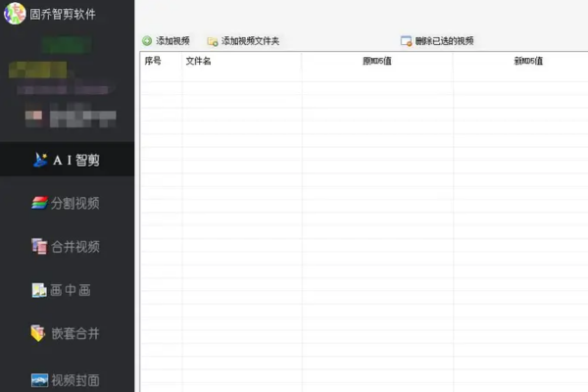Click the 分割视频 stacked-layers icon
The height and width of the screenshot is (392, 588).
click(x=39, y=203)
